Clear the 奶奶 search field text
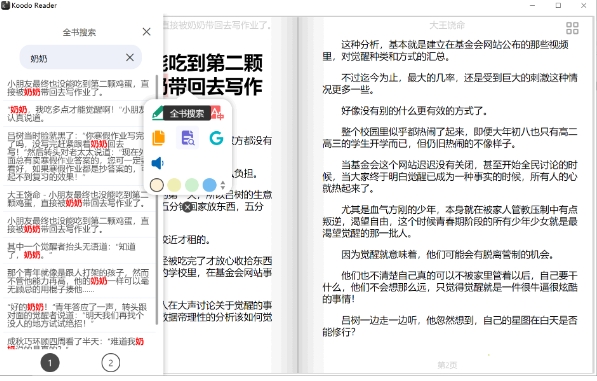597x381 pixels. (x=130, y=57)
